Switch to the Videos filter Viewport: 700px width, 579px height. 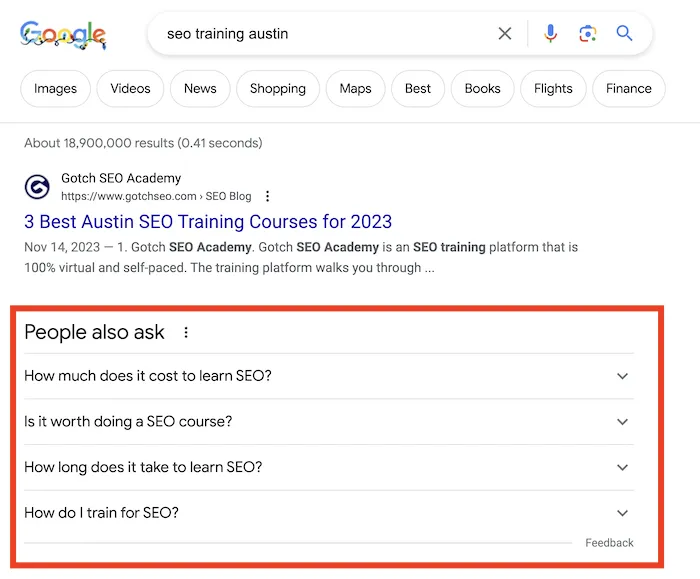pyautogui.click(x=130, y=88)
